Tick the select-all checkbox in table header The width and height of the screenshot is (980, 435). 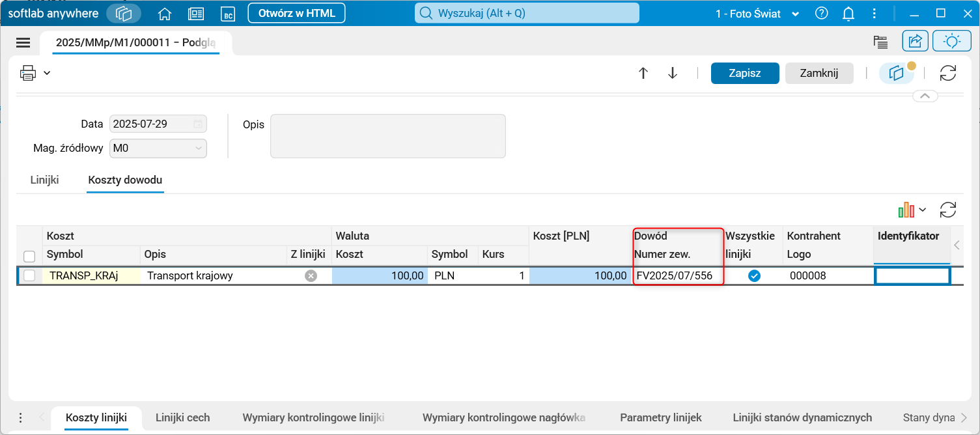(x=29, y=256)
